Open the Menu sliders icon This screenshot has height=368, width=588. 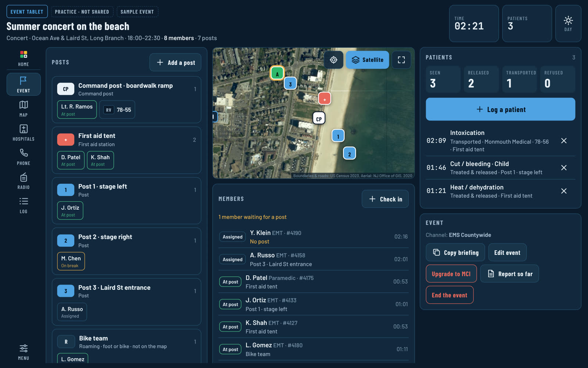coord(24,352)
